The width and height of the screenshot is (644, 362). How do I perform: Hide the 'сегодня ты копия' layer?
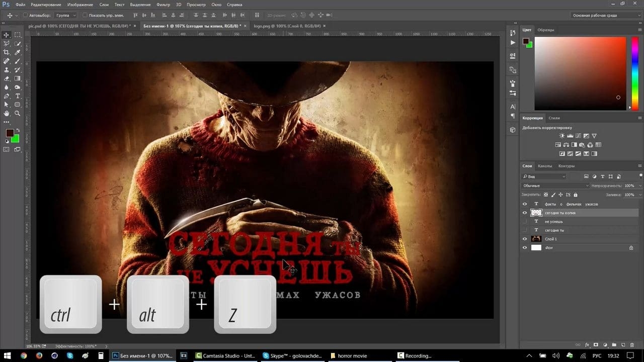[x=525, y=213]
